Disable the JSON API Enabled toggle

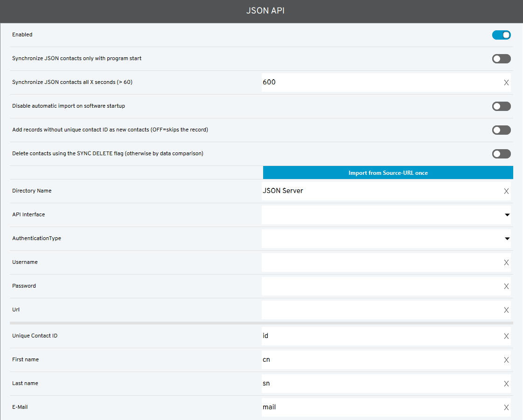501,35
